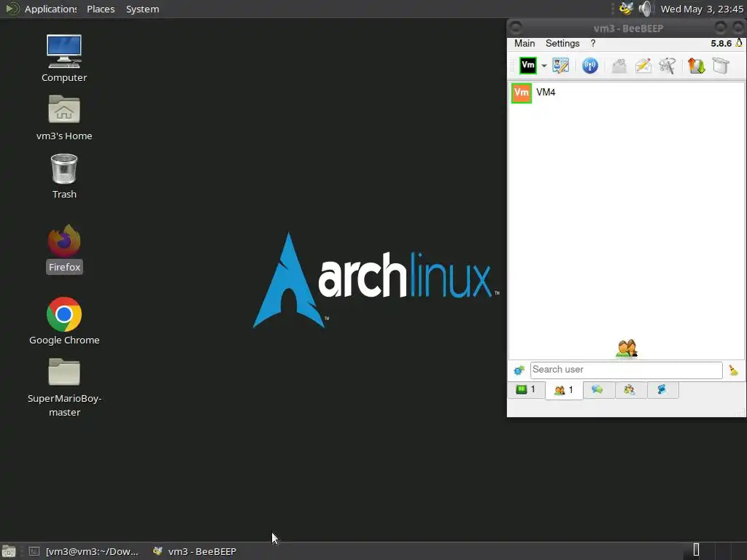Click the clock showing Wed May 3, 23:45
747x560 pixels.
[x=702, y=9]
